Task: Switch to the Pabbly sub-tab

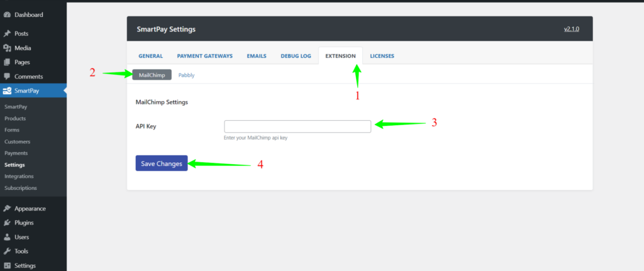Action: click(186, 75)
